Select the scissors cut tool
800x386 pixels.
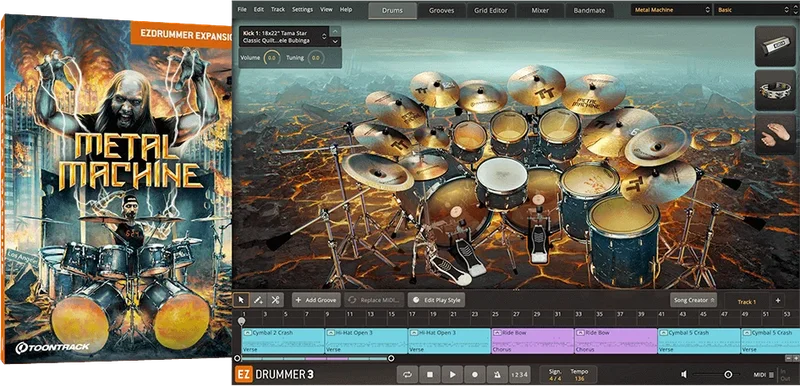pos(276,300)
